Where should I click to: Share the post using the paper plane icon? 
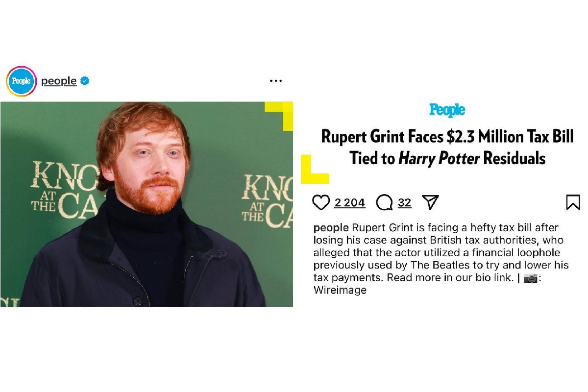tap(430, 202)
